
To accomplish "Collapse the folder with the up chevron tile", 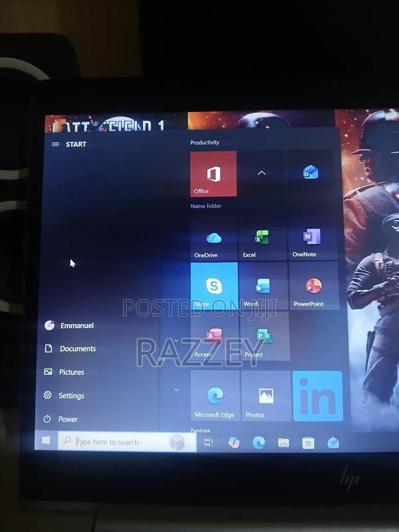I will [x=261, y=173].
